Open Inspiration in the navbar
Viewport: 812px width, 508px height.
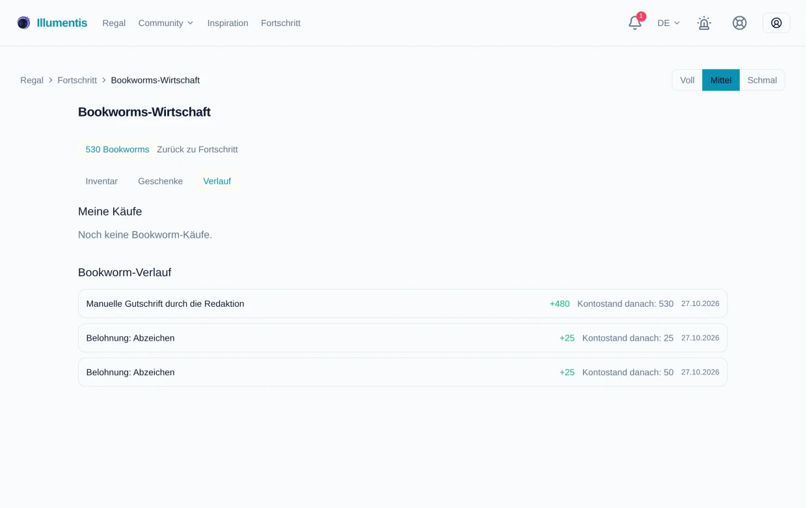click(228, 23)
